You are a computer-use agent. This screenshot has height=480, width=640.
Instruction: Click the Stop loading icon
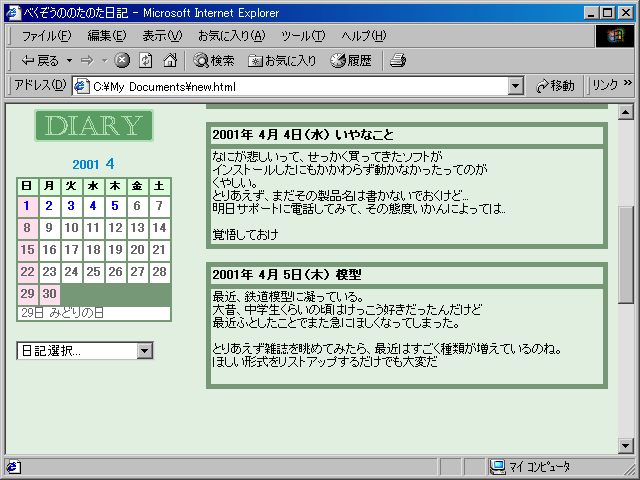point(122,60)
